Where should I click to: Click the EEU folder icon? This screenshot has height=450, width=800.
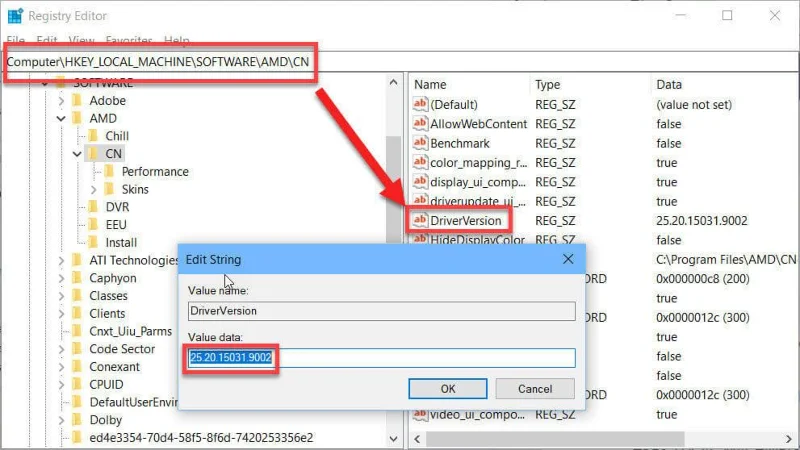[93, 225]
